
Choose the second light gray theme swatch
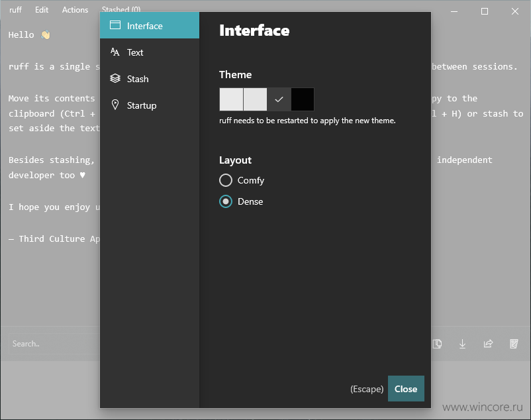[255, 99]
